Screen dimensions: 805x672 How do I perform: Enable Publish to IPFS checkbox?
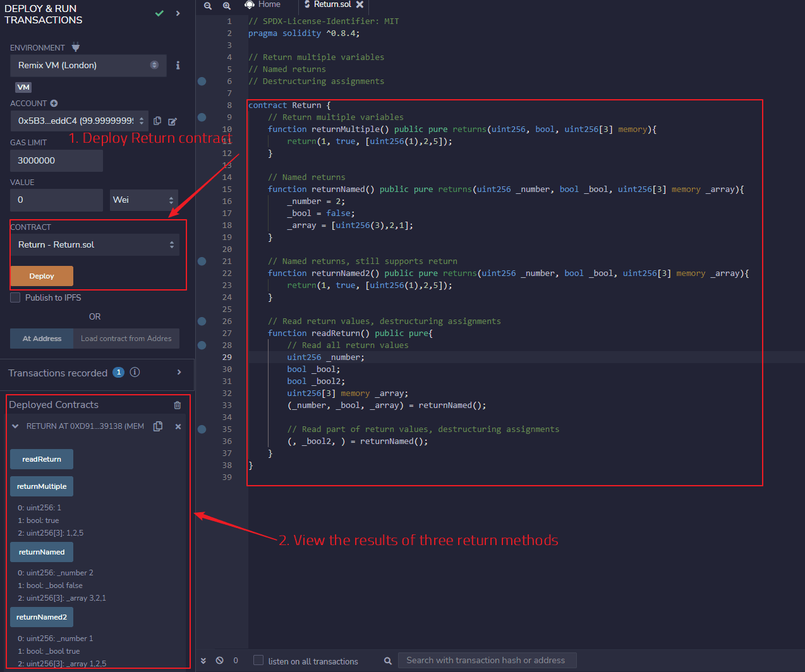(15, 297)
